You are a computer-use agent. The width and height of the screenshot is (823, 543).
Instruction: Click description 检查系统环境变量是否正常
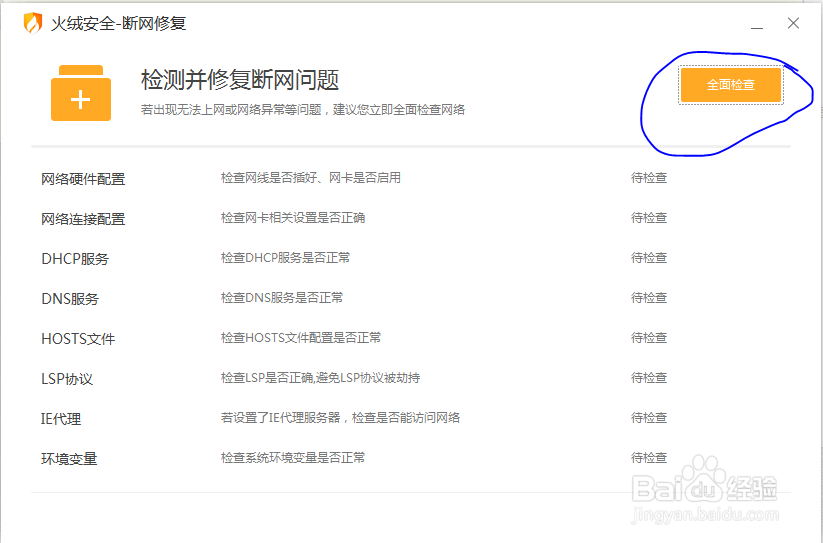tap(293, 457)
